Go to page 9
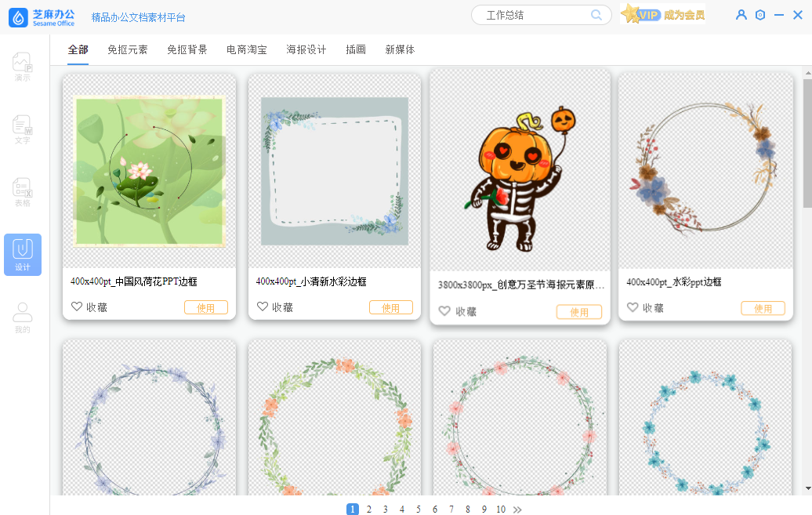 pos(484,510)
